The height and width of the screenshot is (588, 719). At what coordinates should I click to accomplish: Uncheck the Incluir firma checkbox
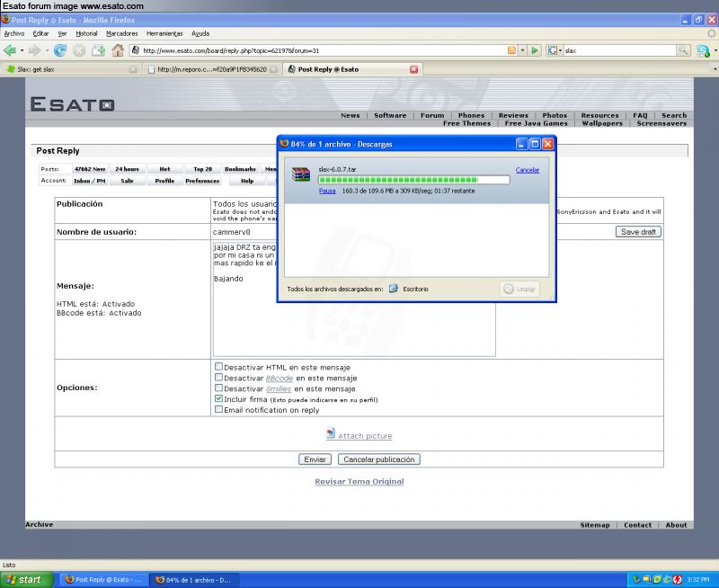click(218, 398)
